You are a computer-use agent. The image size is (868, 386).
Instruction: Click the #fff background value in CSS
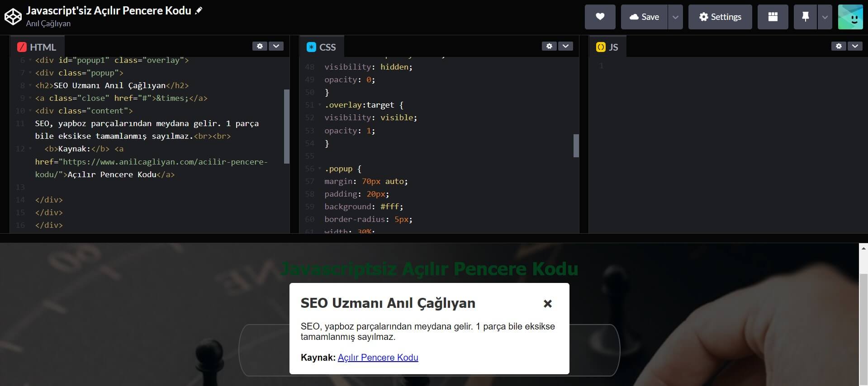(389, 207)
